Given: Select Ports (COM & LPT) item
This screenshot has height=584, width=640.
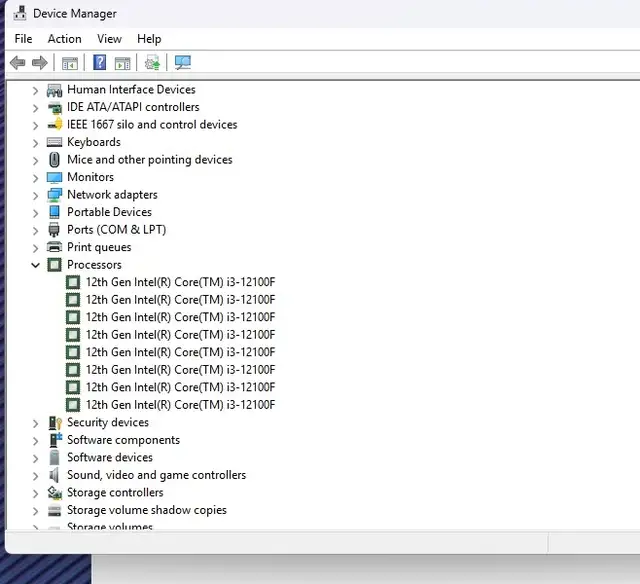Looking at the screenshot, I should click(x=116, y=230).
